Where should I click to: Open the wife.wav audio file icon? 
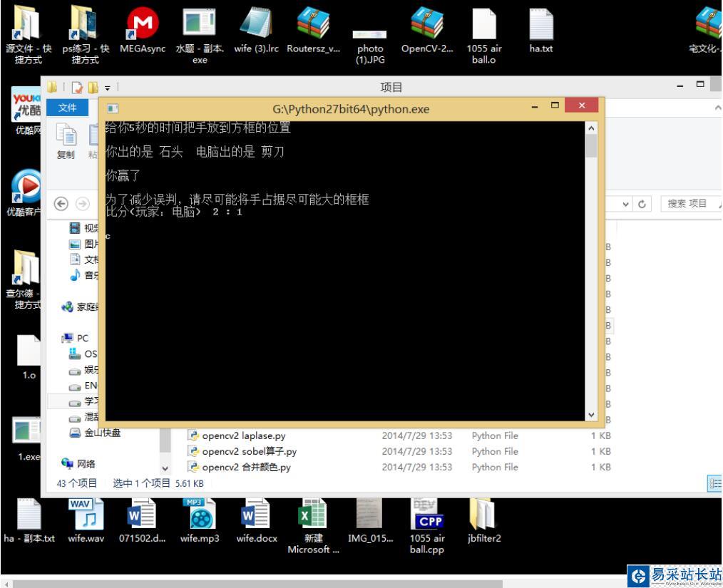click(x=86, y=514)
